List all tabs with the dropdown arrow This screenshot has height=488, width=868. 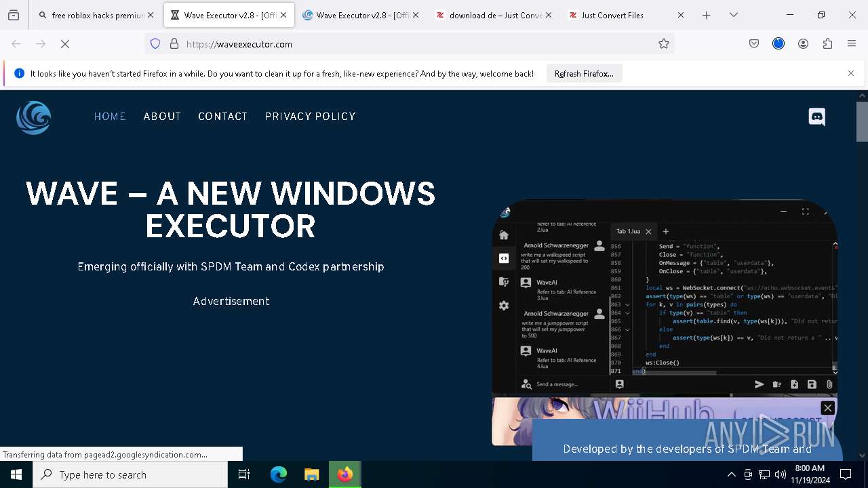pyautogui.click(x=734, y=15)
